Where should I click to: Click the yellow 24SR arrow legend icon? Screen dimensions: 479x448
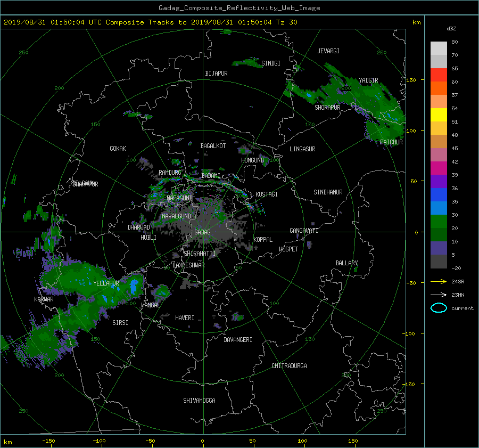[439, 281]
